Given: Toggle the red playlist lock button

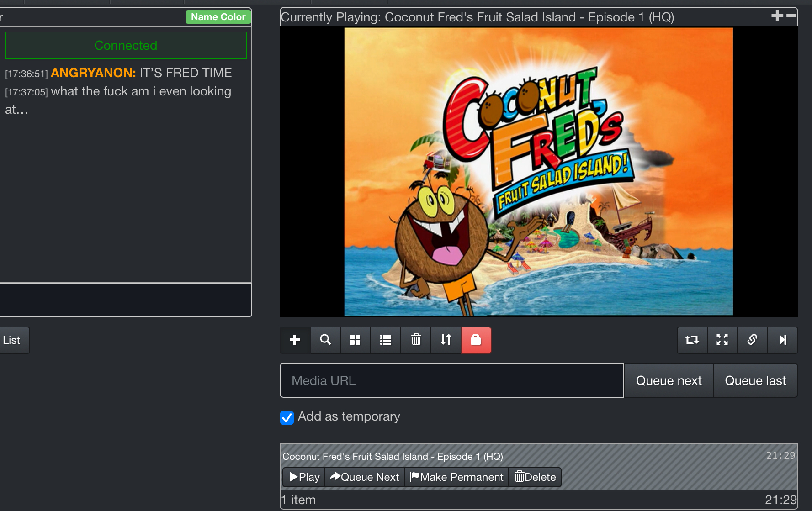Looking at the screenshot, I should pos(476,340).
